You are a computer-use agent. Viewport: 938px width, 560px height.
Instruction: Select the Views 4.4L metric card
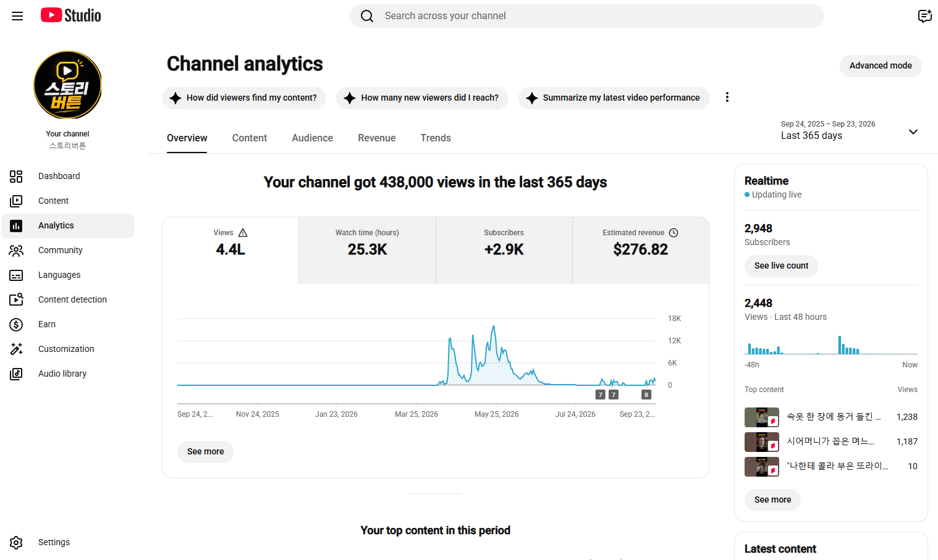[x=230, y=251]
